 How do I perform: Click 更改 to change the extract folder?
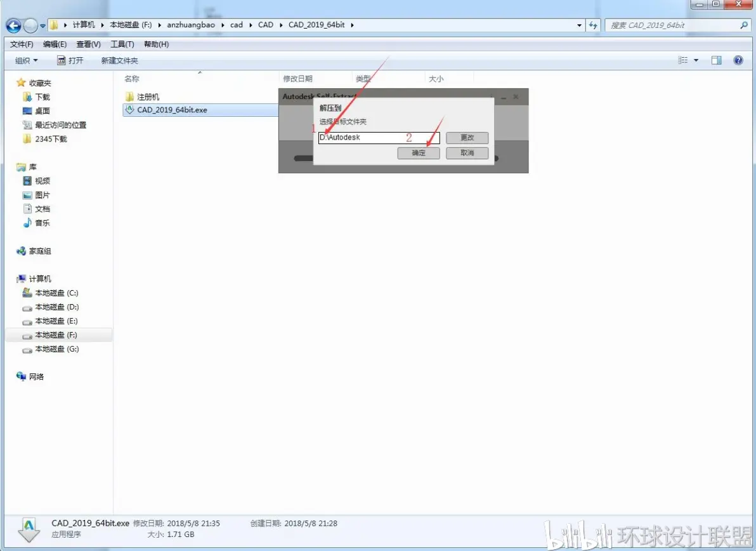pyautogui.click(x=467, y=138)
